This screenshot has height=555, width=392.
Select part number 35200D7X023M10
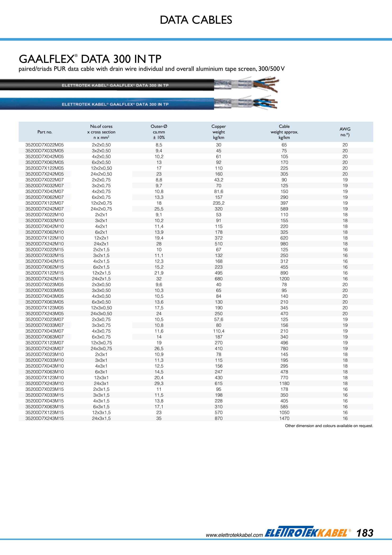(x=45, y=354)
